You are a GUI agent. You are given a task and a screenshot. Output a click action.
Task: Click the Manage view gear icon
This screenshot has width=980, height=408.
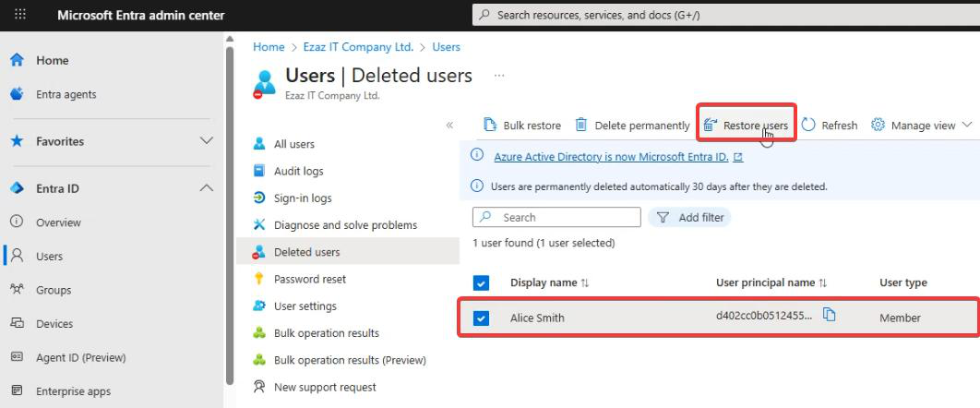[x=878, y=125]
